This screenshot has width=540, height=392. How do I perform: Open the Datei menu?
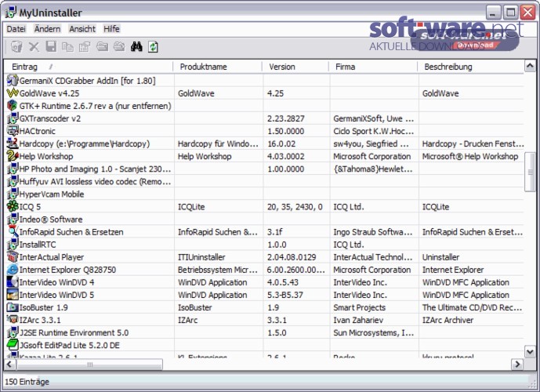16,29
